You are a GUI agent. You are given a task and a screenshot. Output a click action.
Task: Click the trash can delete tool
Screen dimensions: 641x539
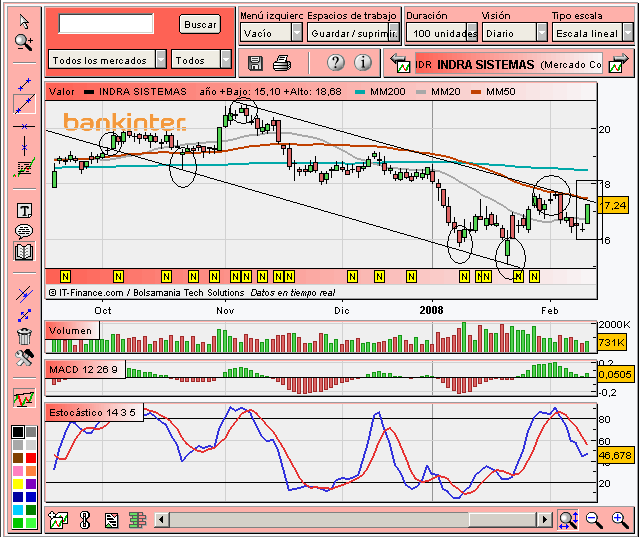click(24, 336)
